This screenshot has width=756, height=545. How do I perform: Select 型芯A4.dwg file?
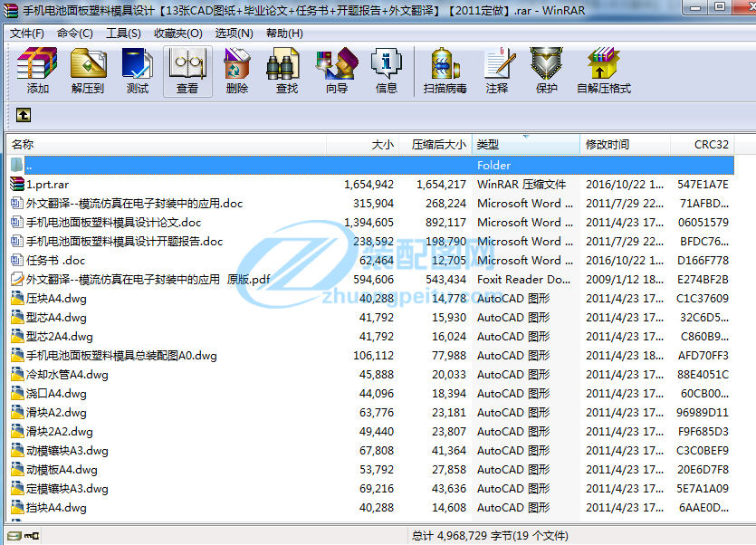click(x=56, y=318)
